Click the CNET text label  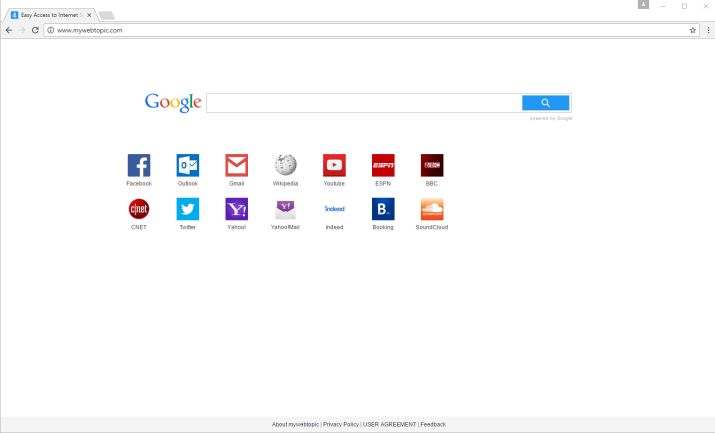pyautogui.click(x=139, y=227)
